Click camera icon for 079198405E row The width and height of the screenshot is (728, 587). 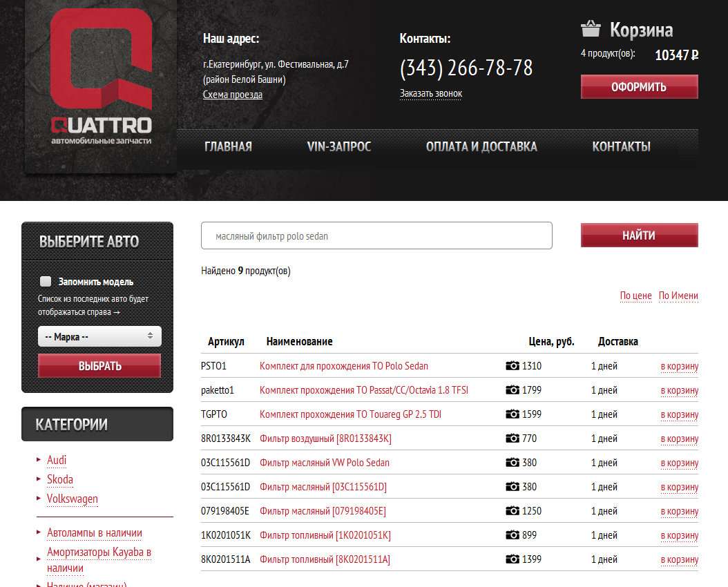tap(513, 510)
